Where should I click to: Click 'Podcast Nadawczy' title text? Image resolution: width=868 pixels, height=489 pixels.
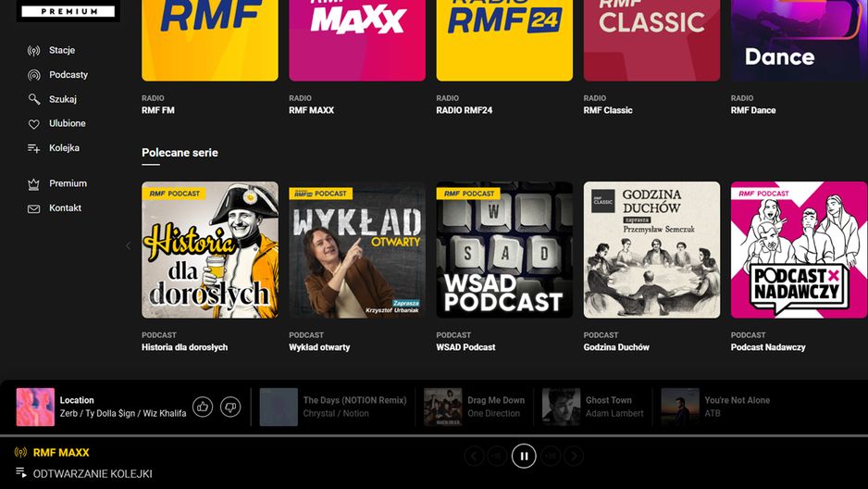click(x=768, y=347)
